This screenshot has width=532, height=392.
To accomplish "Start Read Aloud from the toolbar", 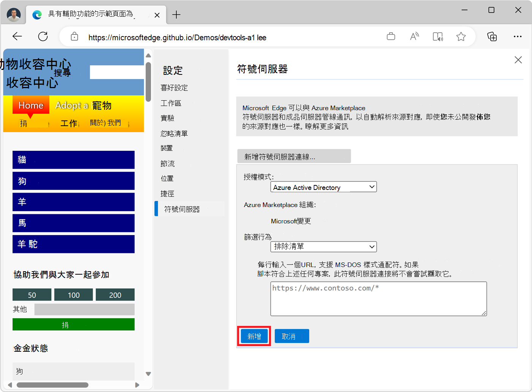I will click(414, 36).
